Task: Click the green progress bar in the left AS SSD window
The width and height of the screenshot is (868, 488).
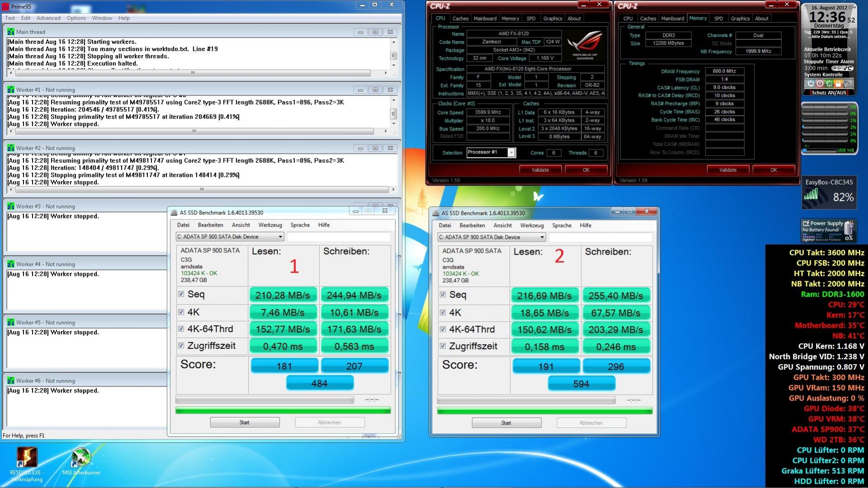Action: (x=283, y=411)
